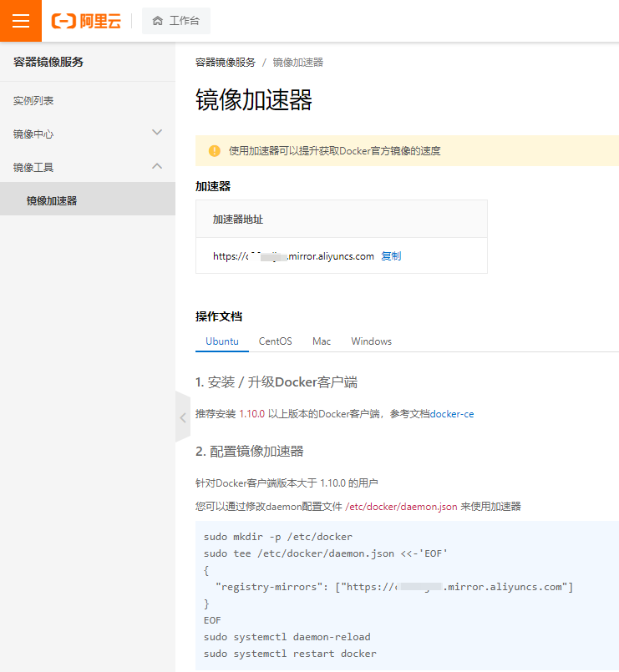Click the Alibaba Cloud (阿里云) logo
Image resolution: width=619 pixels, height=672 pixels.
86,21
